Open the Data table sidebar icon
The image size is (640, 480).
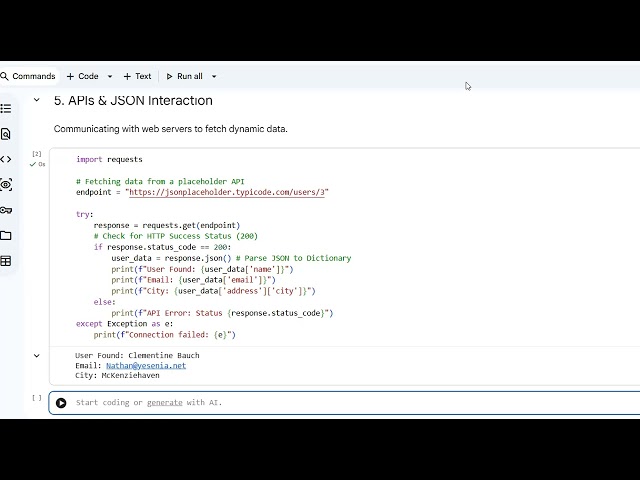6,261
